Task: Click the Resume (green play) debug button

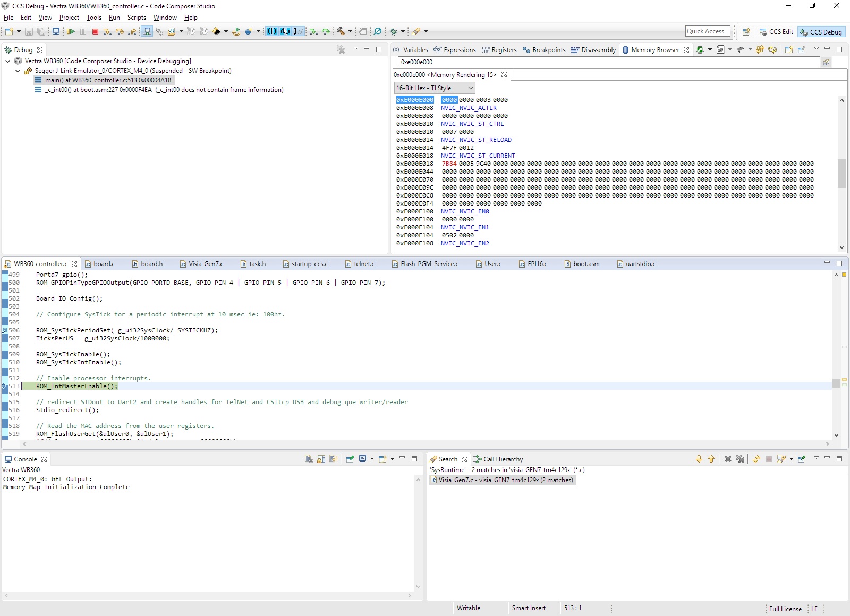Action: (71, 32)
